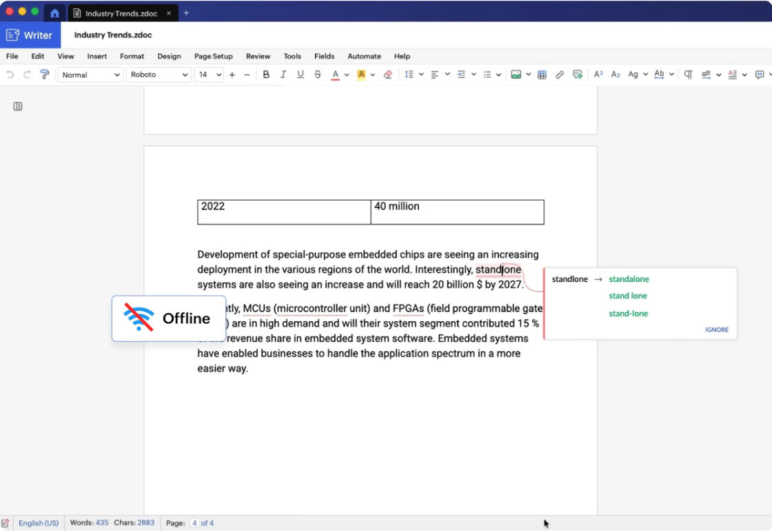Screen dimensions: 772x532
Task: Click the Writer logo button
Action: tap(30, 35)
